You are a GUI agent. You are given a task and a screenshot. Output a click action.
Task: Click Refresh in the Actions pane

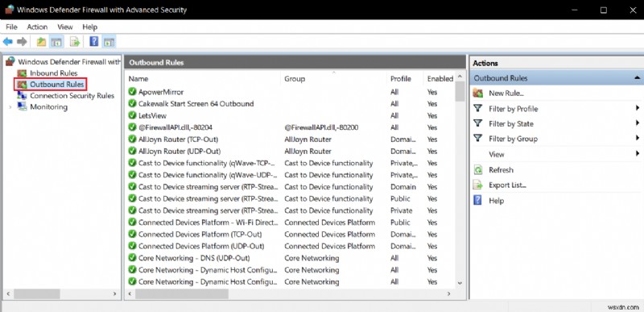[501, 170]
